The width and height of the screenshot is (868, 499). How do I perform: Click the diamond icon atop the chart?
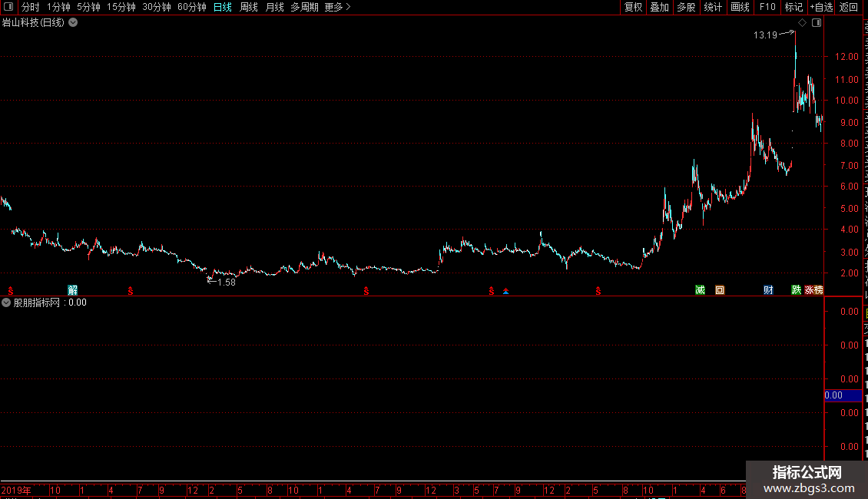pos(802,23)
